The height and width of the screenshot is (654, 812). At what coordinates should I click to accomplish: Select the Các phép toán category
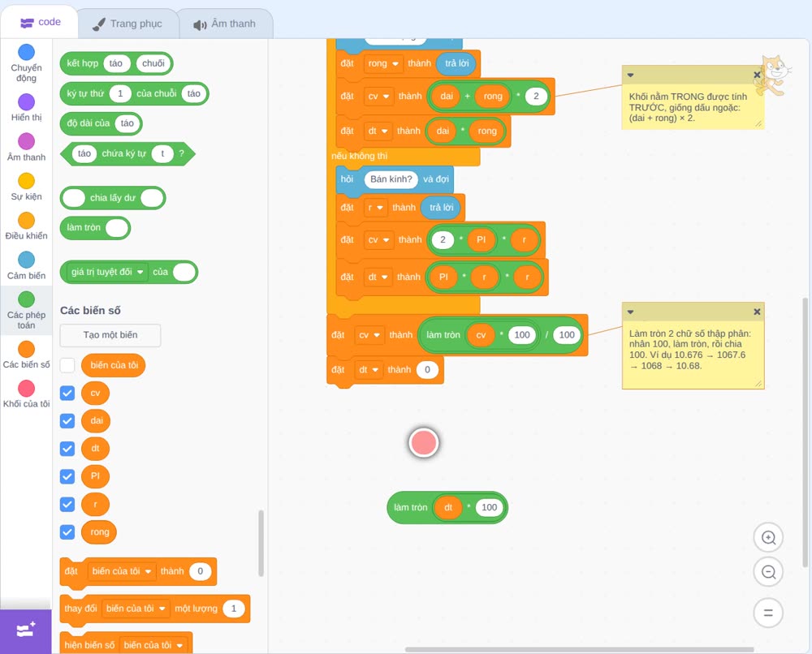tap(26, 311)
